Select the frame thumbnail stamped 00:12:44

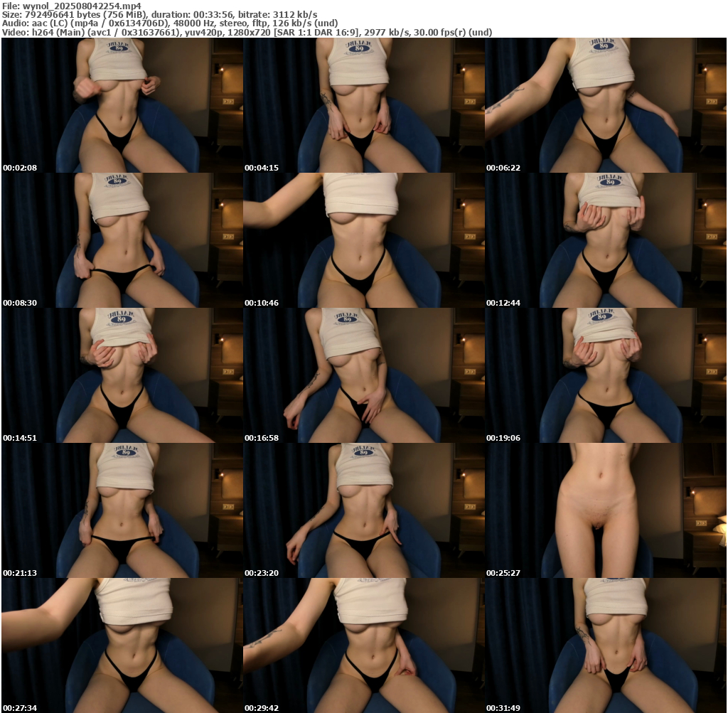pos(606,240)
